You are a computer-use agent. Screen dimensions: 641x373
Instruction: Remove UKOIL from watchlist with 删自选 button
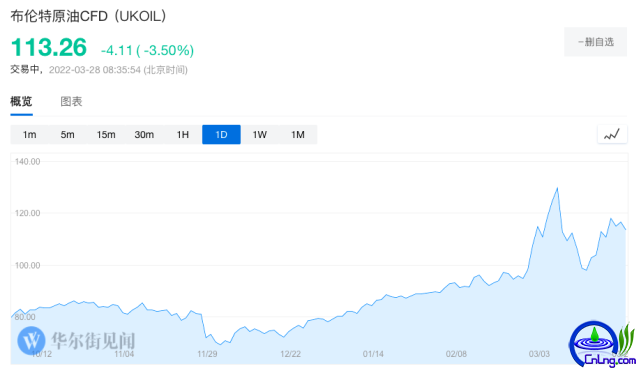pos(595,42)
